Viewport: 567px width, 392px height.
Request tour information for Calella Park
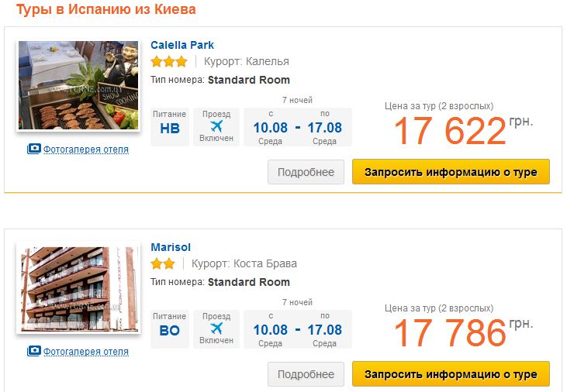[451, 172]
